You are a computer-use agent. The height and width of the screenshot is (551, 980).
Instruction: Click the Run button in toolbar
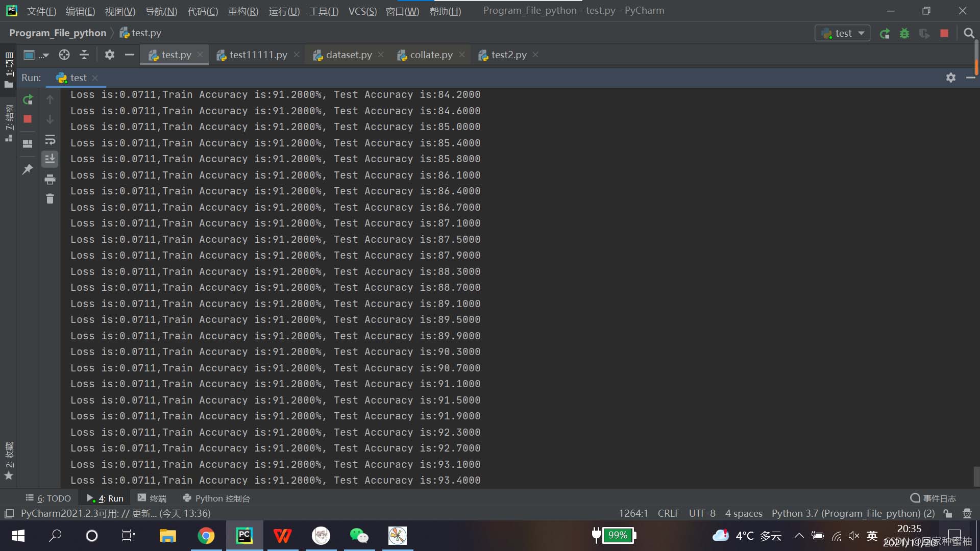point(885,32)
